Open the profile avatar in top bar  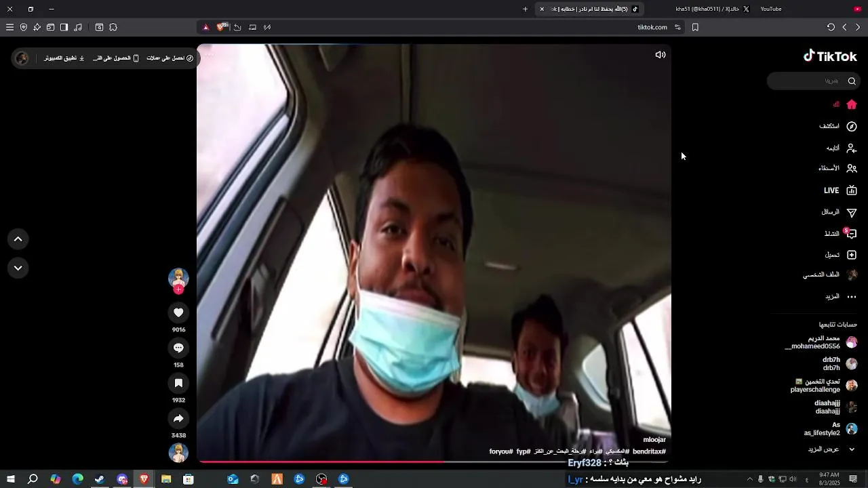[22, 58]
